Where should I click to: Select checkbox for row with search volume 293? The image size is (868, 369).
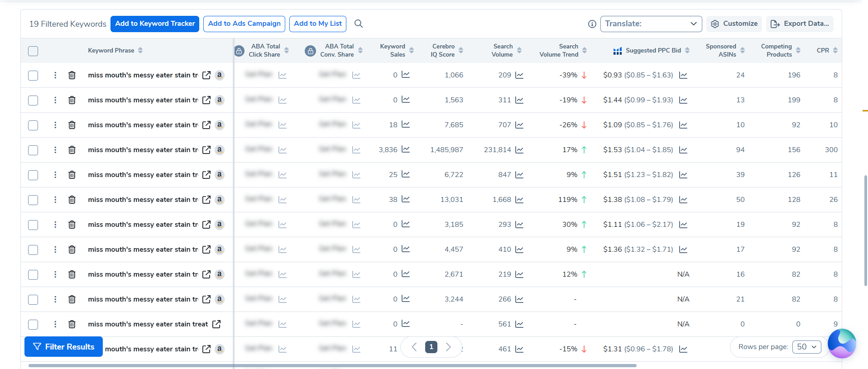[x=33, y=225]
